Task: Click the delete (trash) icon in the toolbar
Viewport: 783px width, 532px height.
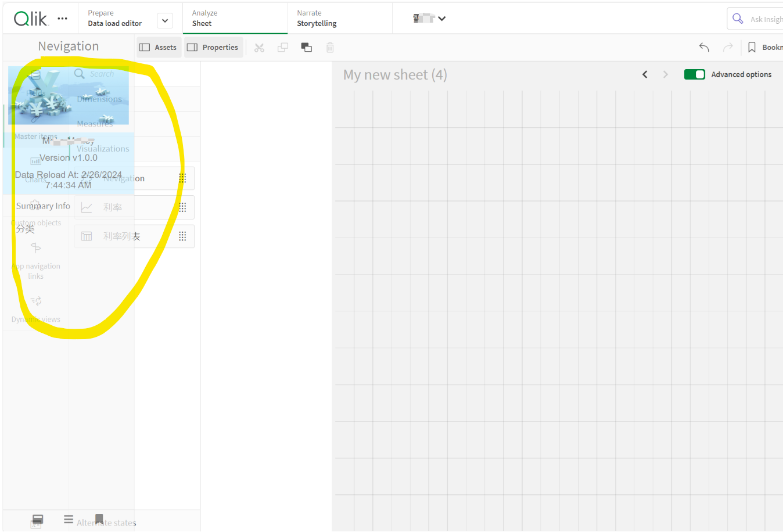Action: [x=330, y=48]
